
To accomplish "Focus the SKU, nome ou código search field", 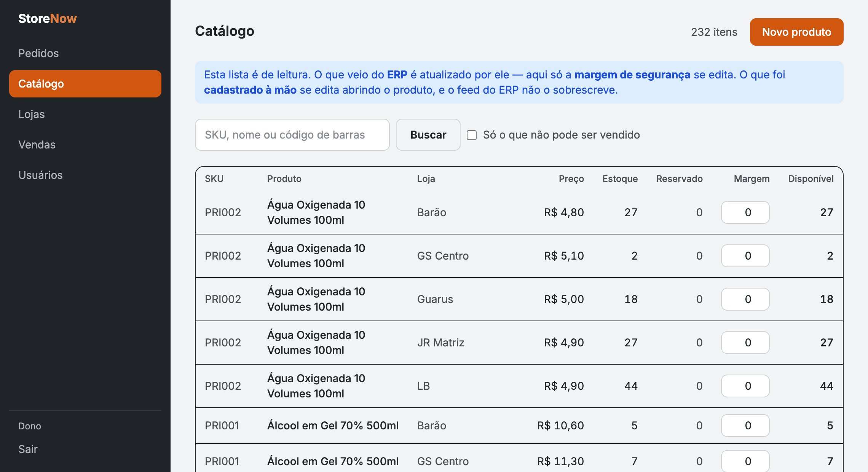I will [x=292, y=135].
